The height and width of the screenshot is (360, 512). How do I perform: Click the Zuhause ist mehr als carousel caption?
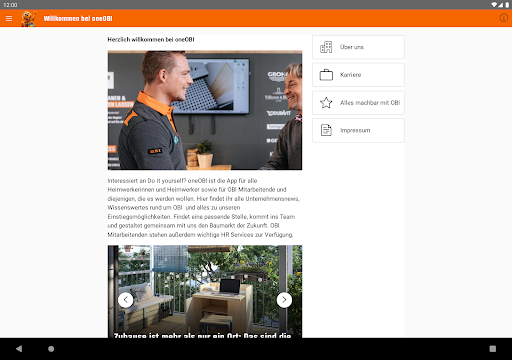(202, 335)
